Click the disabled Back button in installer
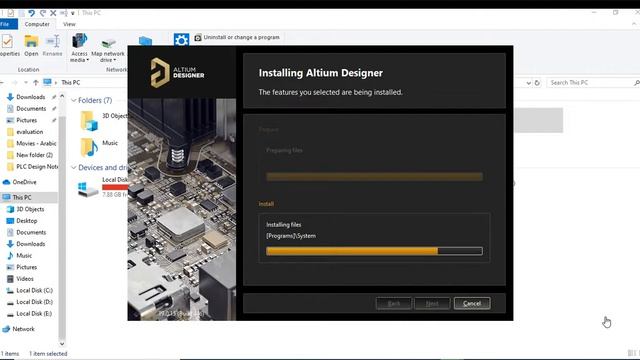 point(393,303)
